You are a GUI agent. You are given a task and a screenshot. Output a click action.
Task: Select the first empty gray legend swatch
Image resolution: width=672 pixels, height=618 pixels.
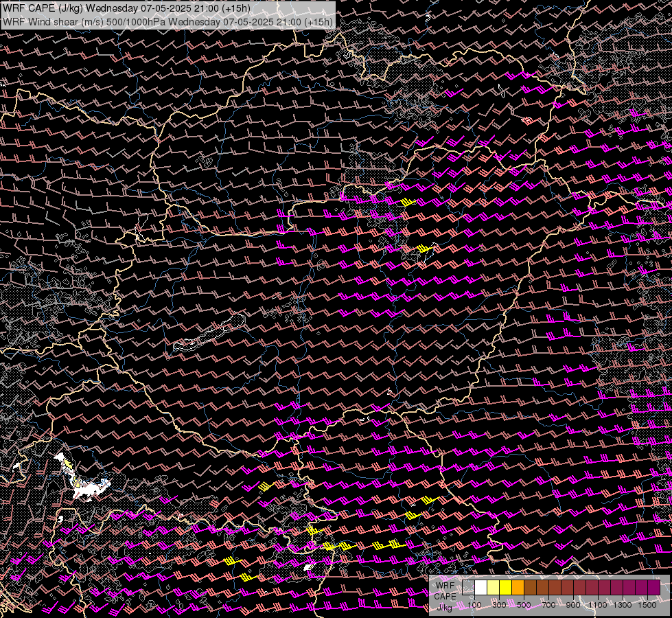(468, 587)
